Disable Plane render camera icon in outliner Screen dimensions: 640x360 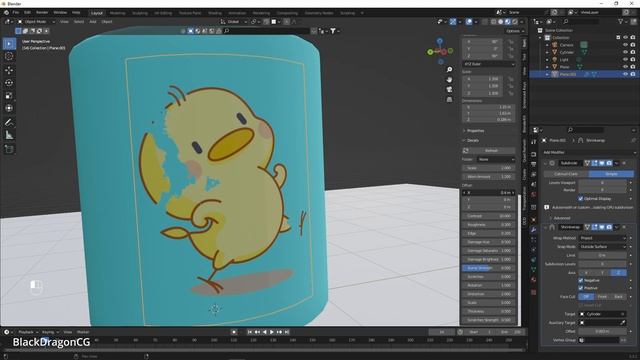(x=633, y=67)
